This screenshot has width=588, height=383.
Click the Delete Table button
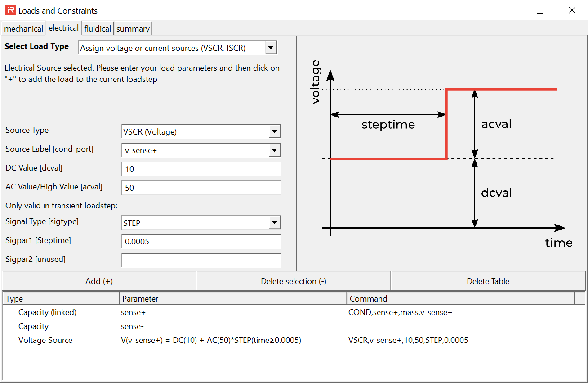pyautogui.click(x=488, y=281)
